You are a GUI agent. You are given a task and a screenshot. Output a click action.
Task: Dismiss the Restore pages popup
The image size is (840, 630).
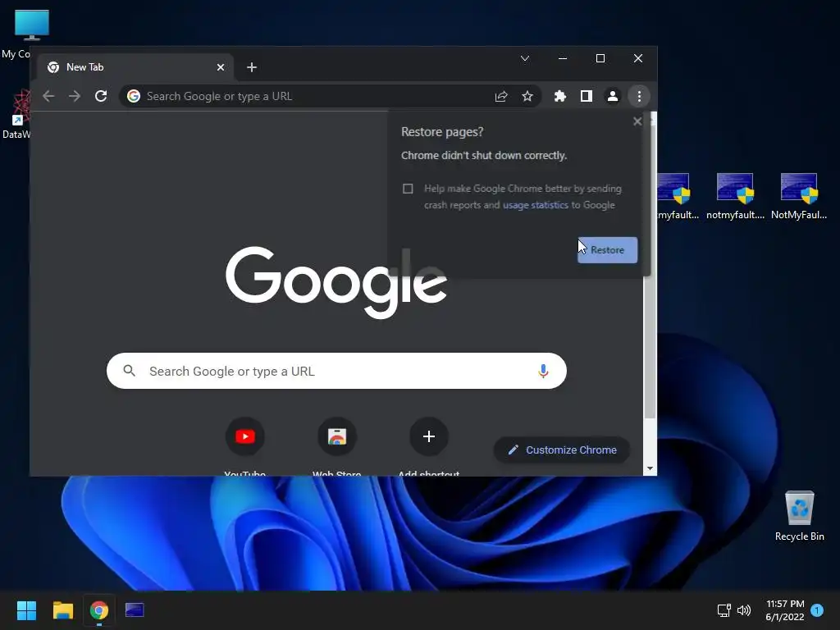637,121
